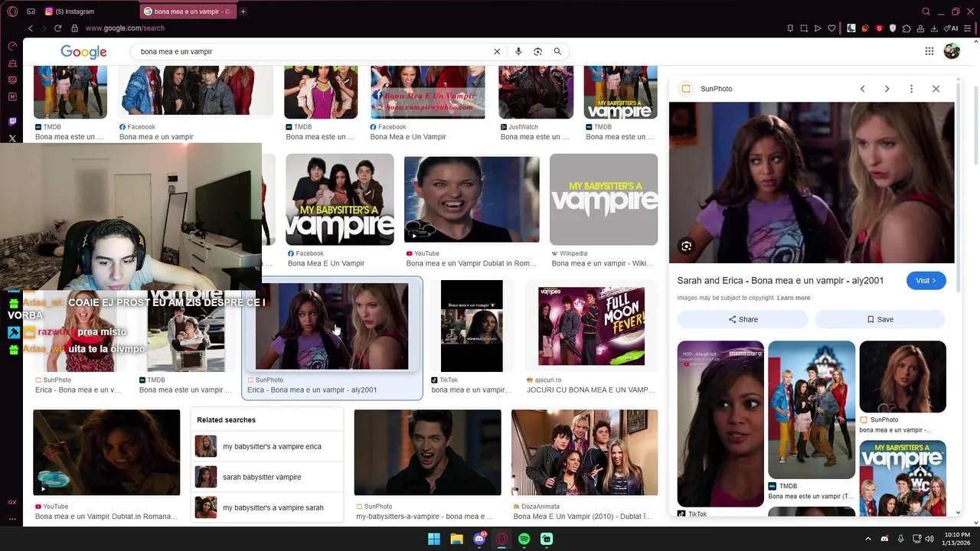The height and width of the screenshot is (551, 980).
Task: Click the main preview image of Sarah and Erica
Action: tap(812, 183)
